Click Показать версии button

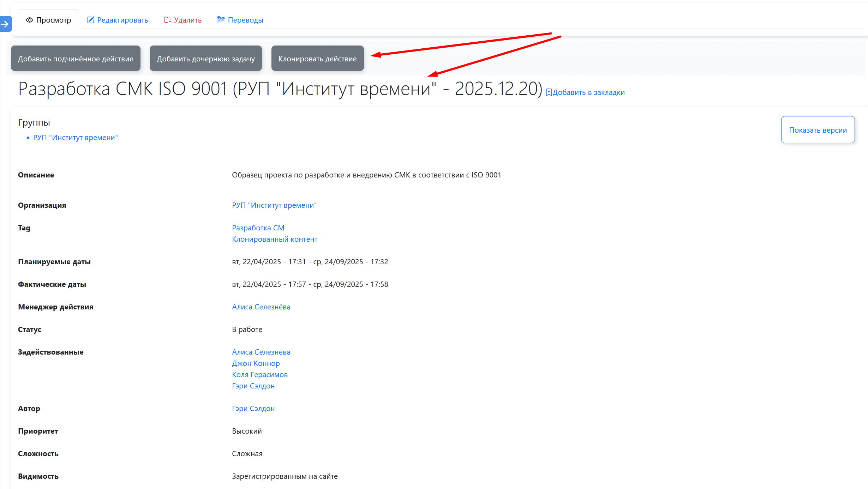[x=818, y=130]
